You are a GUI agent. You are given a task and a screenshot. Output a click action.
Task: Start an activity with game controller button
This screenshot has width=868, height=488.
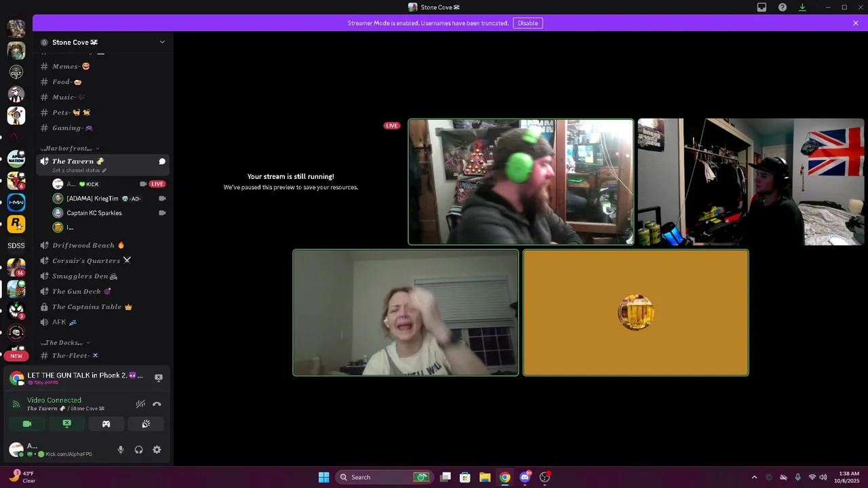tap(106, 424)
